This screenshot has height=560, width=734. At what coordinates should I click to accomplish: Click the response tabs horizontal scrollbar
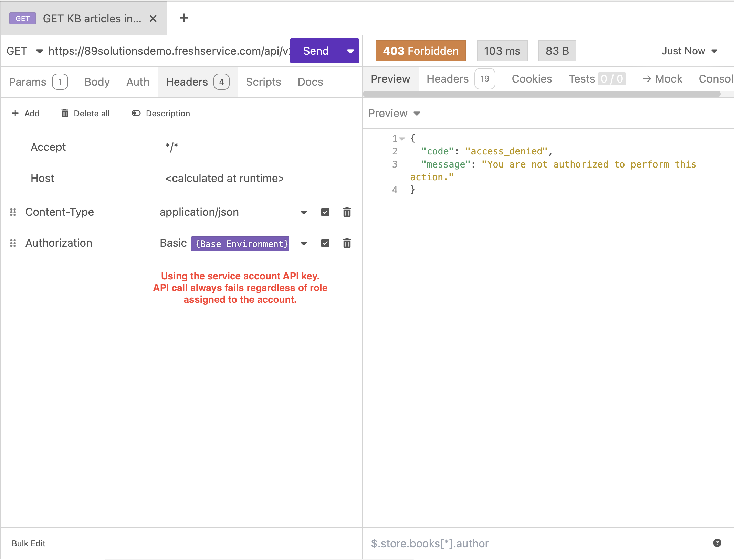[x=542, y=94]
